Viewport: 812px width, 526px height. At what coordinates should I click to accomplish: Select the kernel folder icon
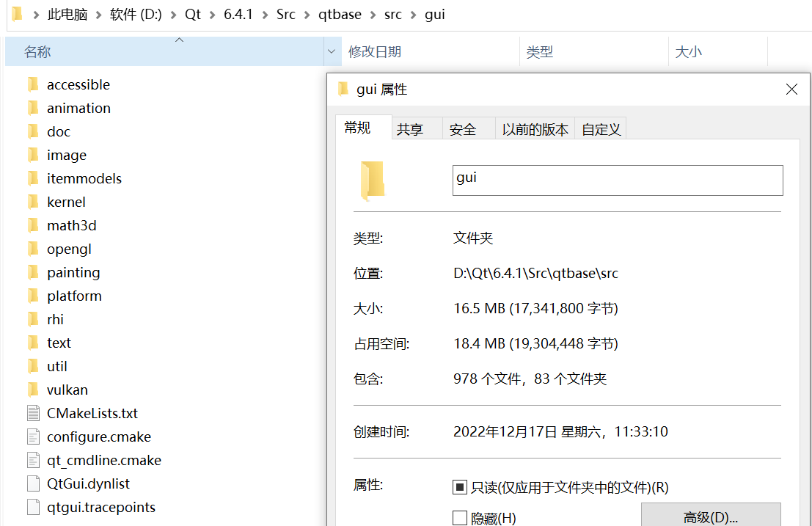tap(33, 202)
